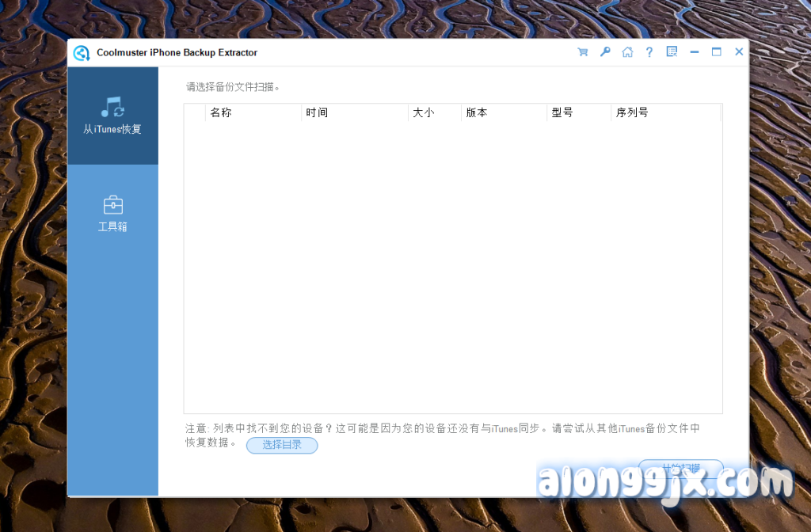Minimize the Backup Extractor window
This screenshot has width=811, height=532.
click(695, 52)
